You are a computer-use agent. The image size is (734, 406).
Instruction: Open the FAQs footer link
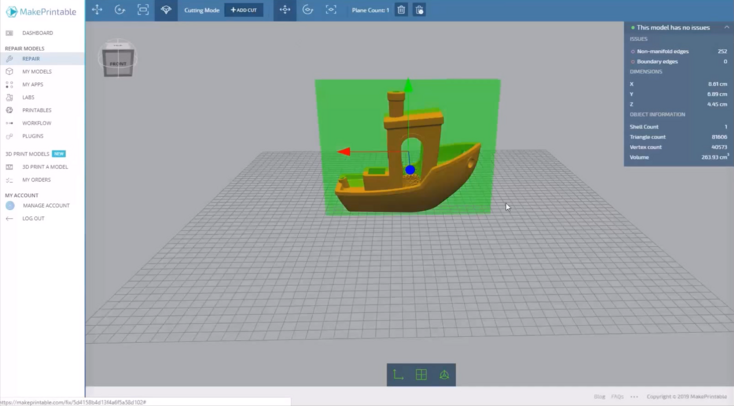point(617,397)
